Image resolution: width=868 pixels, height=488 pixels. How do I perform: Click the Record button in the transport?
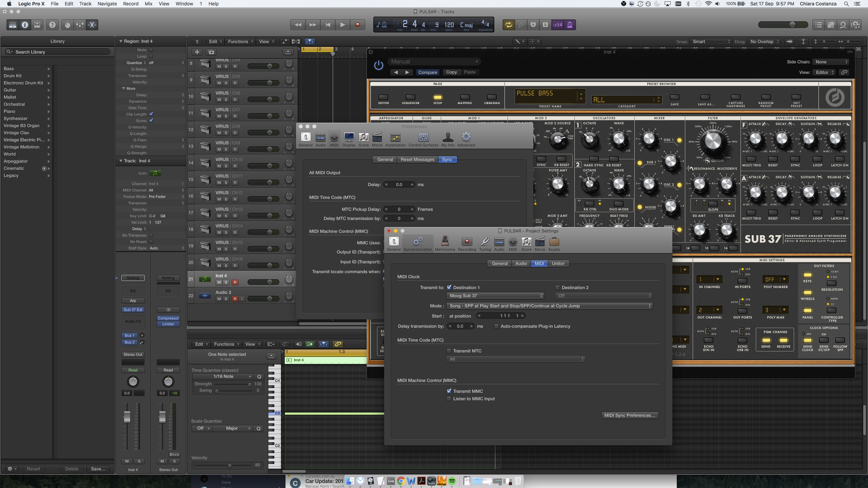[357, 25]
